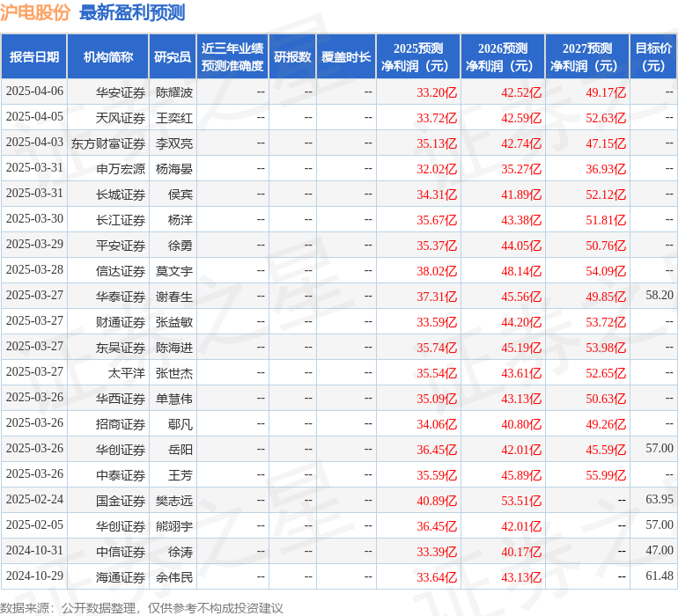Click institution 太平洋
678x616 pixels.
click(126, 373)
